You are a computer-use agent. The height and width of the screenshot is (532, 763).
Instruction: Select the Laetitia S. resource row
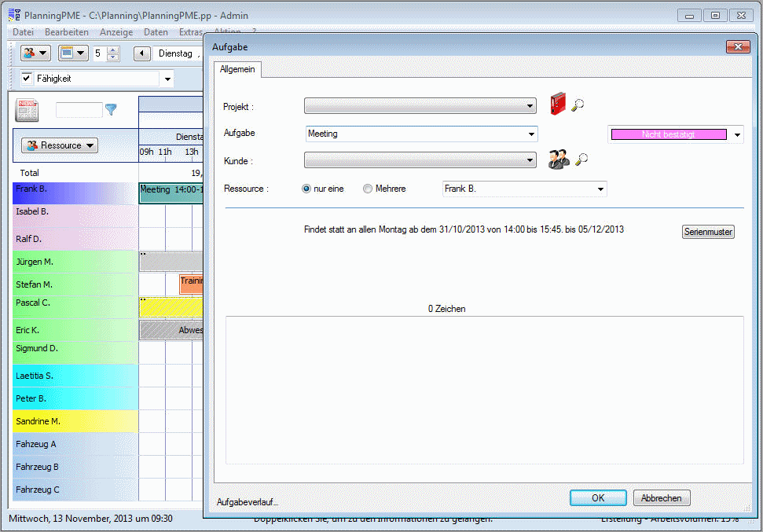coord(75,376)
